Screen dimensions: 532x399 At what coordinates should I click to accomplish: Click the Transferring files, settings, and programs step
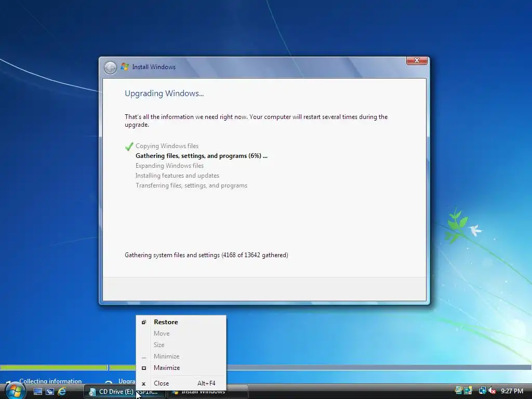coord(191,185)
